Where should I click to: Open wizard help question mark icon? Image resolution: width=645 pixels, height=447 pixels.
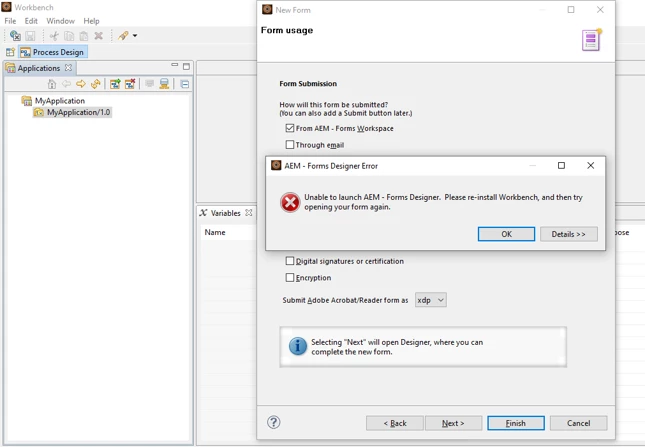(274, 422)
